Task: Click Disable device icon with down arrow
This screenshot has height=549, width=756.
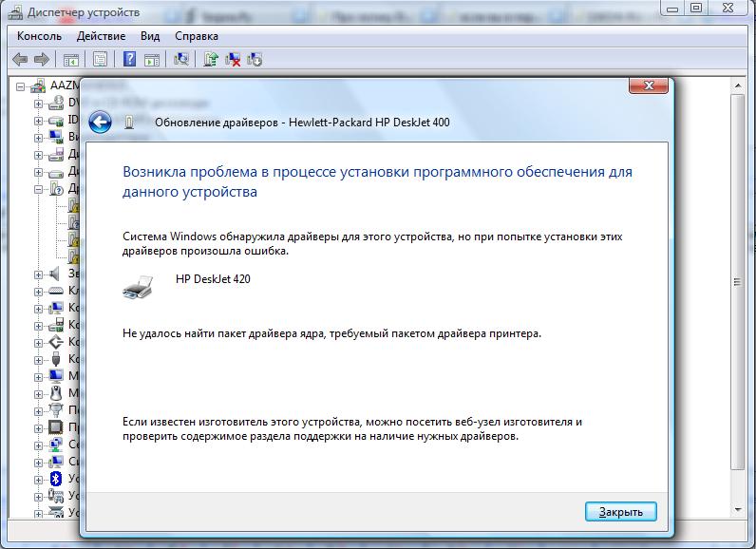Action: pyautogui.click(x=255, y=59)
